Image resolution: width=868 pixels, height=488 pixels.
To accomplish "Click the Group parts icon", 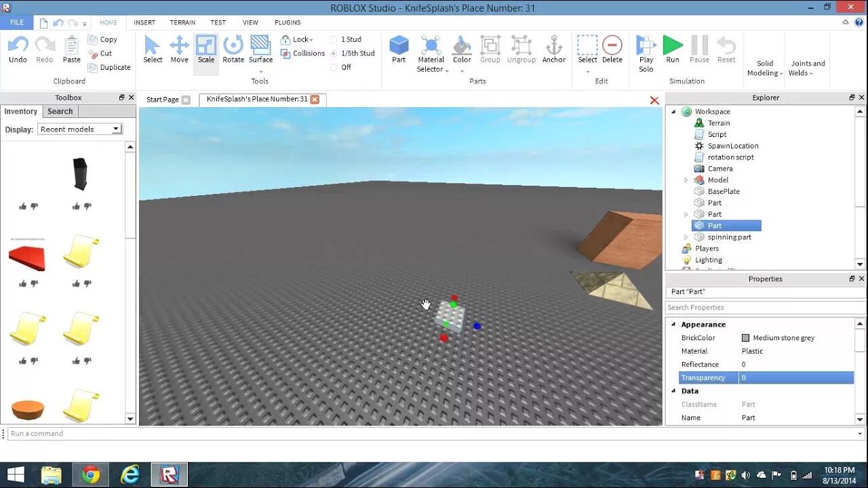I will click(x=490, y=45).
